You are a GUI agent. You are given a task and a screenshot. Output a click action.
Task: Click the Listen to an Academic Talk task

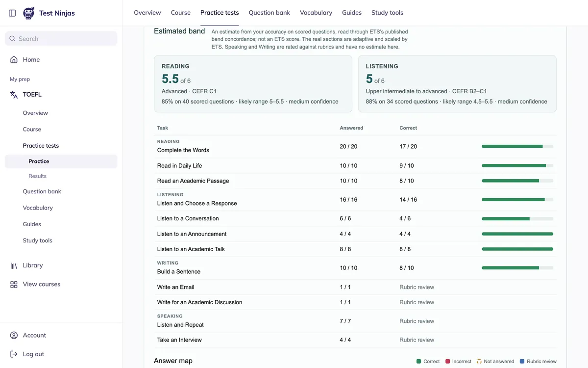pos(191,249)
